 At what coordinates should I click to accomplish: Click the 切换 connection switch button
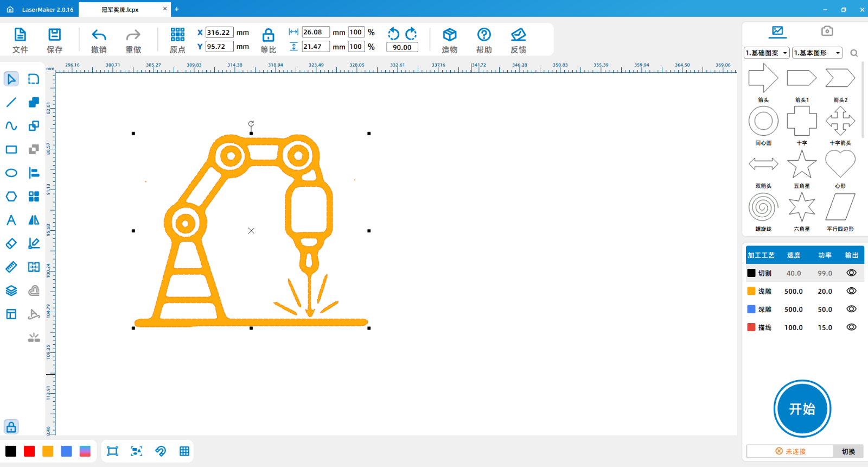click(848, 451)
